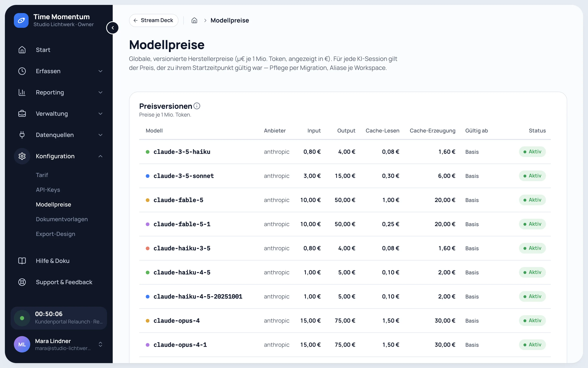Click the green dot of claude-3-5-haiku
Image resolution: width=588 pixels, height=368 pixels.
pos(147,152)
